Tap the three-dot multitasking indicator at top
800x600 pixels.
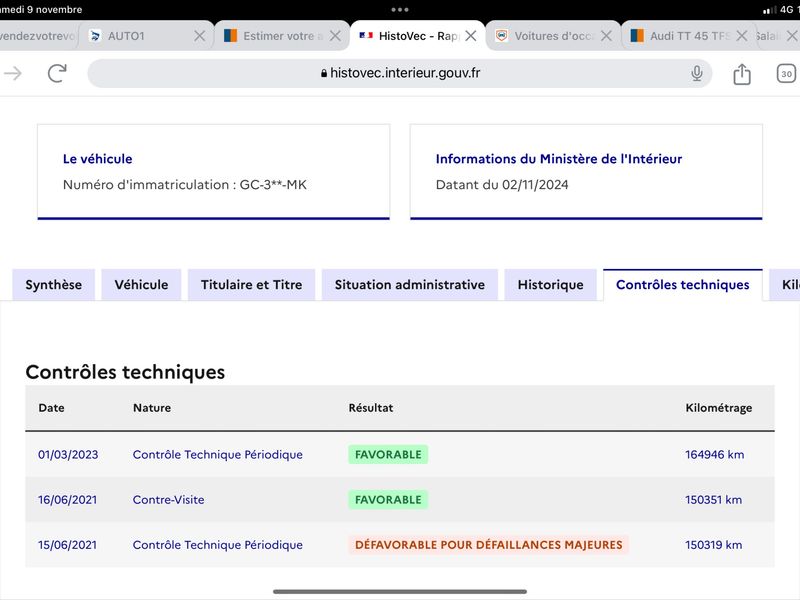coord(400,10)
